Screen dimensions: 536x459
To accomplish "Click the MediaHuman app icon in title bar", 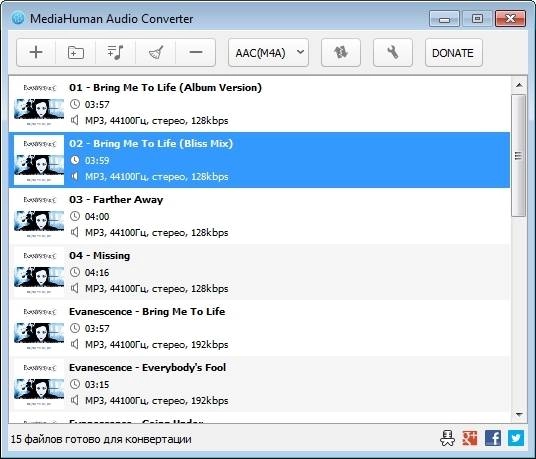I will click(18, 18).
